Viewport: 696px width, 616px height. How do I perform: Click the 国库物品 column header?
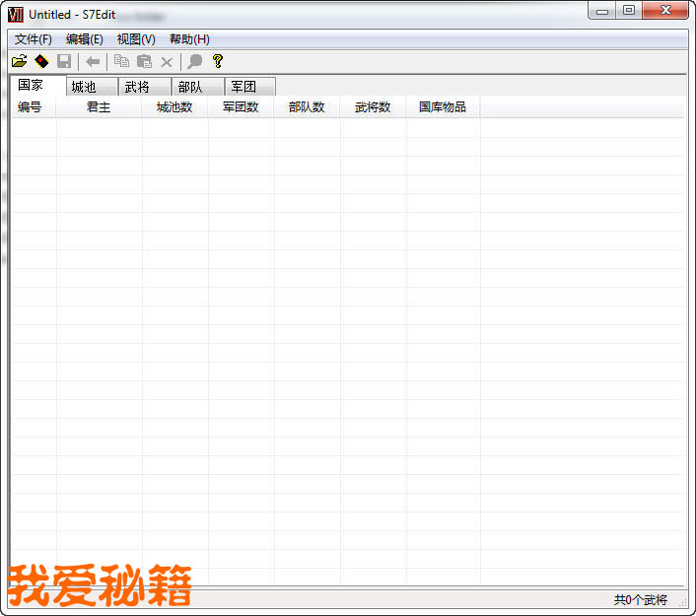pyautogui.click(x=443, y=107)
